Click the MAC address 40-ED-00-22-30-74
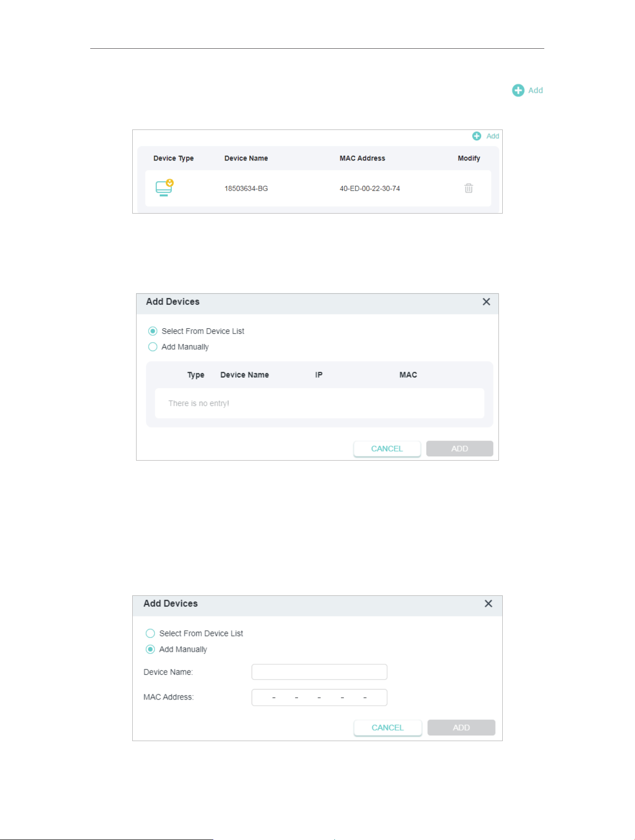The image size is (635, 840). pos(370,189)
